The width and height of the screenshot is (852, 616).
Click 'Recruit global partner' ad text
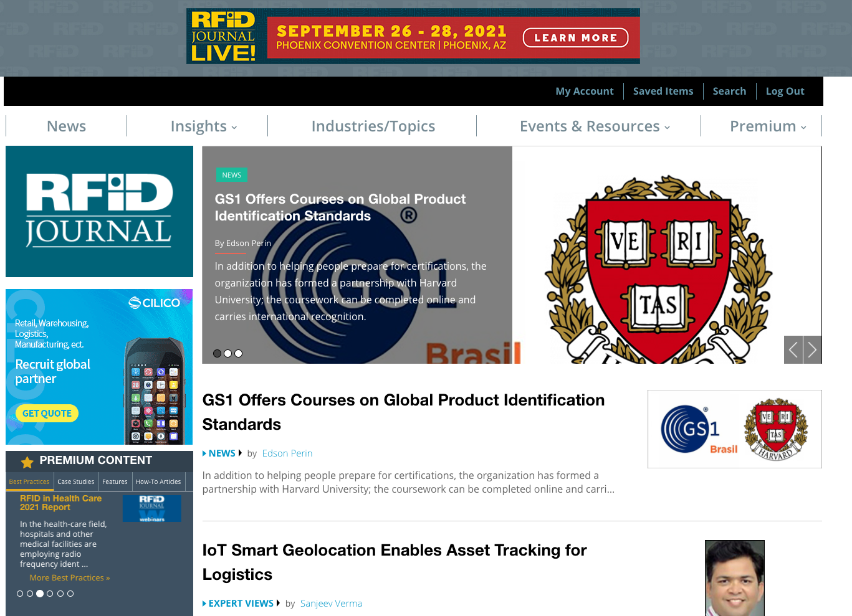[52, 372]
